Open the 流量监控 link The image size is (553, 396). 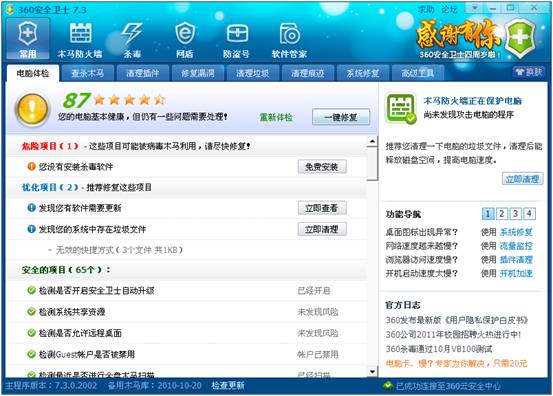point(516,246)
